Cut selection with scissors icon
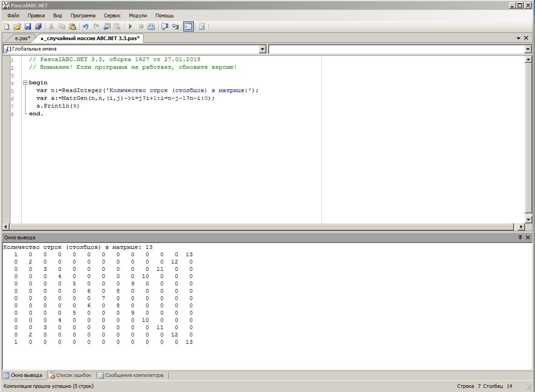The height and width of the screenshot is (392, 535). pos(51,26)
